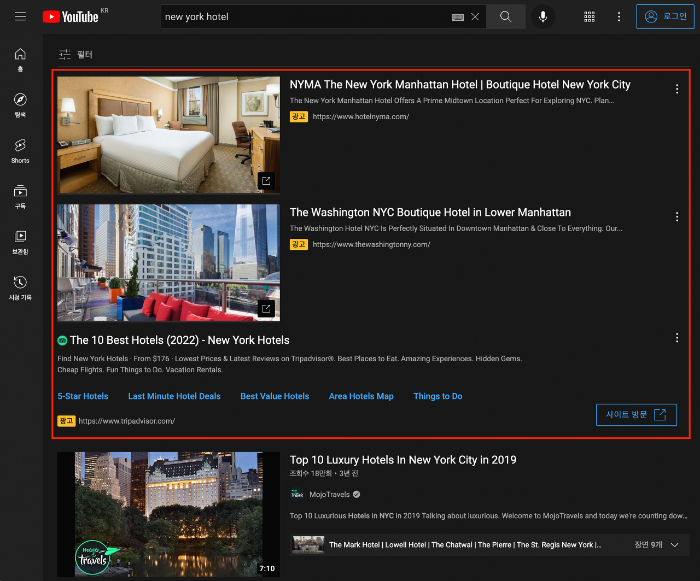
Task: Open Last Minute Hotel Deals sitelink
Action: (x=174, y=396)
